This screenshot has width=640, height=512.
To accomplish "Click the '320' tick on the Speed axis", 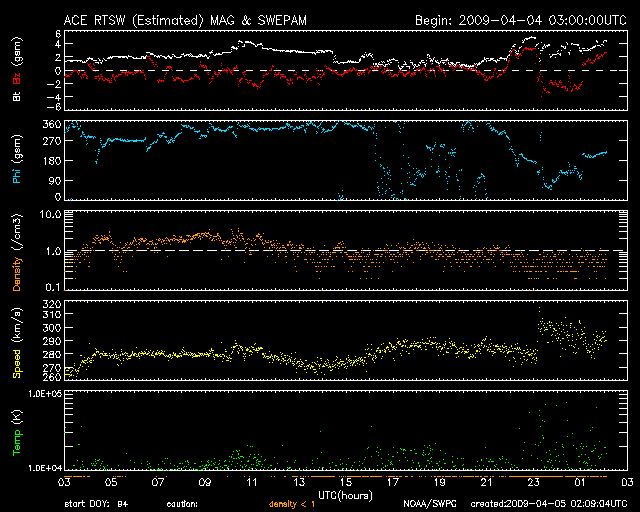I will point(52,304).
